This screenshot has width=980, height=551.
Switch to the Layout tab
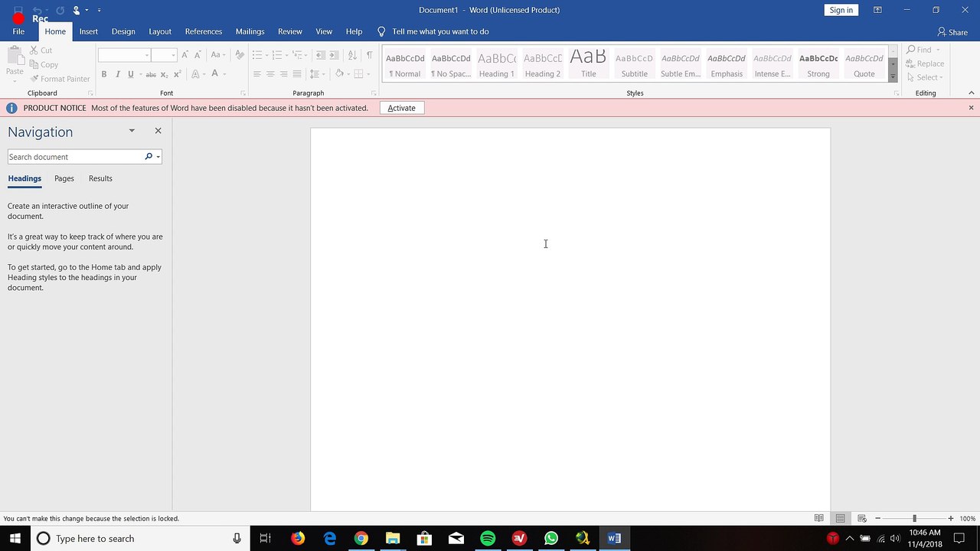160,31
